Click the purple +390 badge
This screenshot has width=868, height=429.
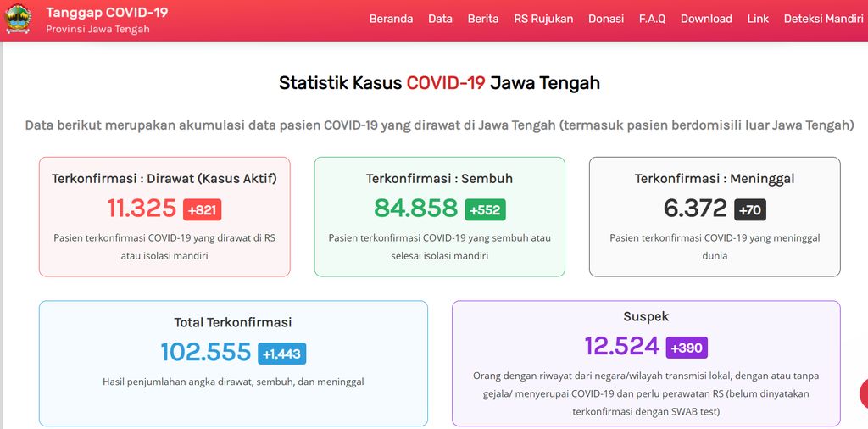[687, 348]
